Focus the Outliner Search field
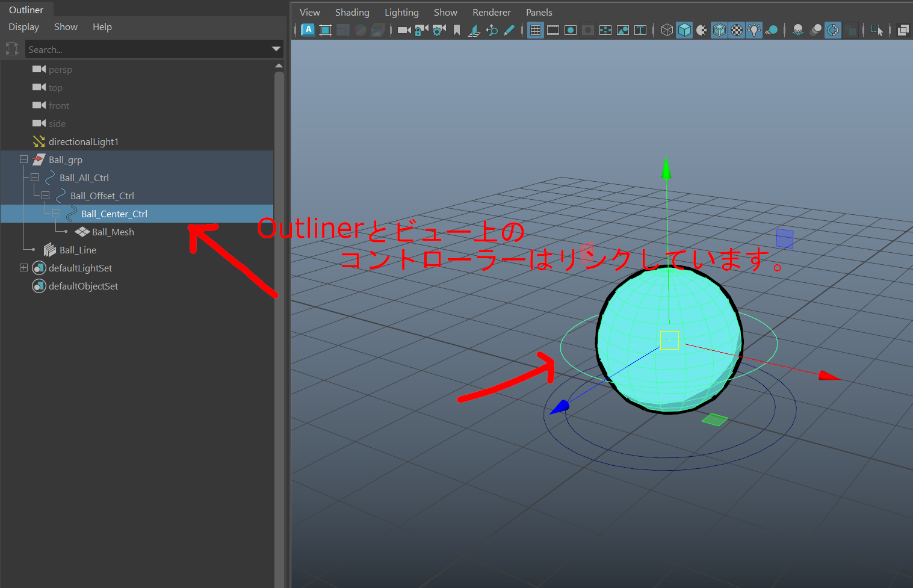 point(147,49)
